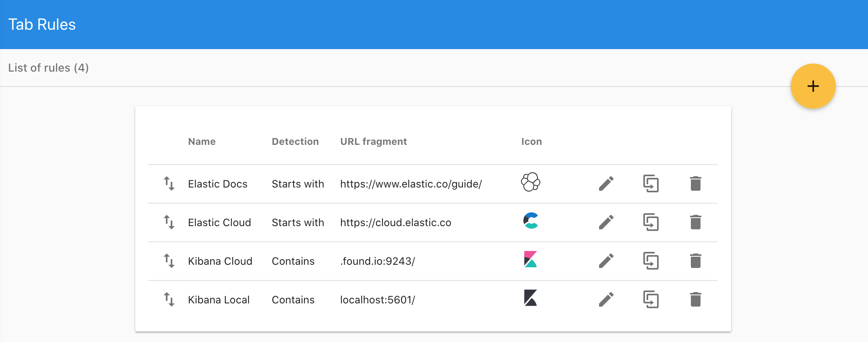Click the Icon column header
Screen dimensions: 868x342
tap(531, 142)
